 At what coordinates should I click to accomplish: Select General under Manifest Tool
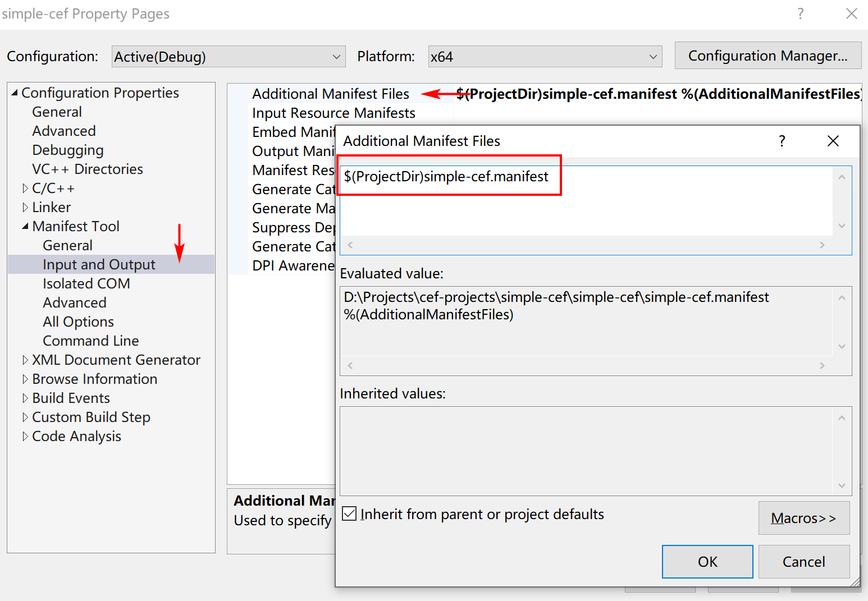[x=67, y=245]
